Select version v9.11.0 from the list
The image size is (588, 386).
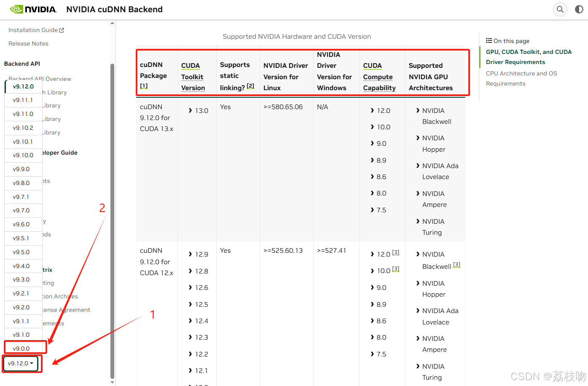pyautogui.click(x=23, y=114)
